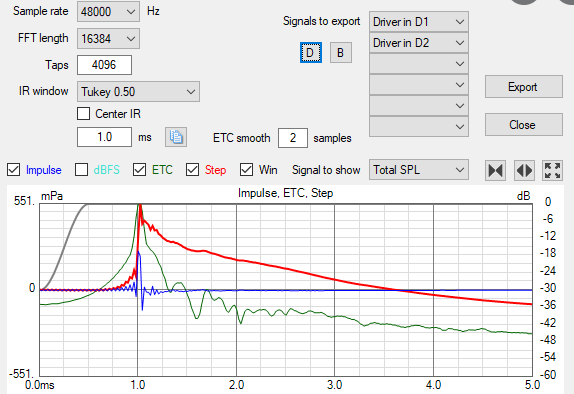
Task: Open the third Signals to export dropdown
Action: pos(419,64)
